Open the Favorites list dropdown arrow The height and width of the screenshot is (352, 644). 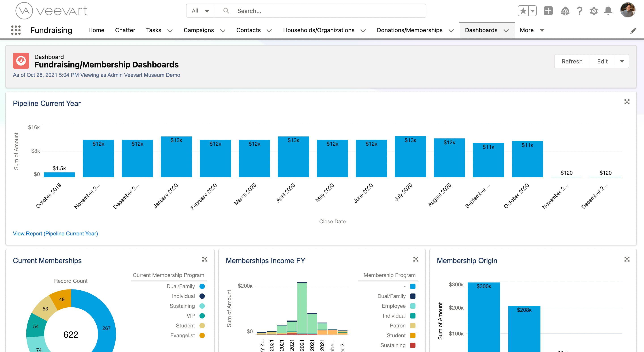[532, 11]
